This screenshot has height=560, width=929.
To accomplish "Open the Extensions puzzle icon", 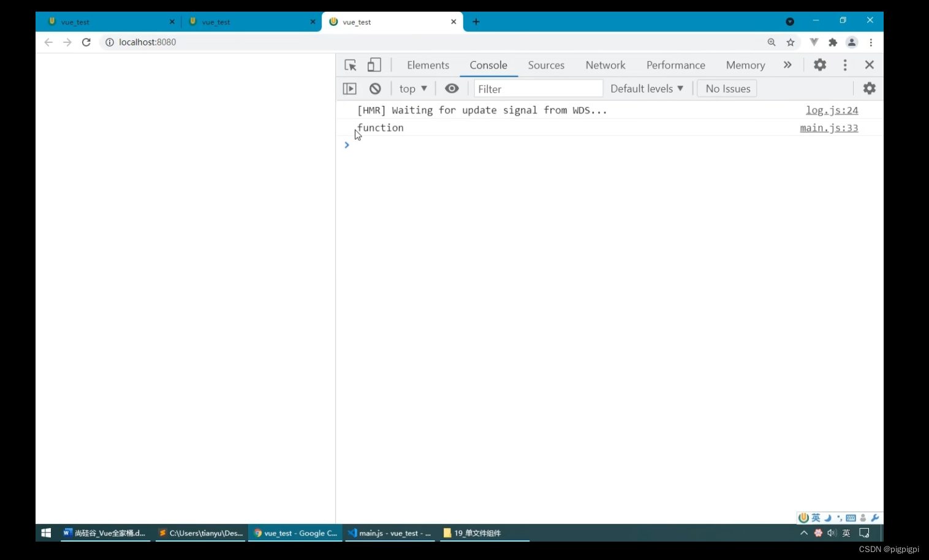I will coord(833,42).
